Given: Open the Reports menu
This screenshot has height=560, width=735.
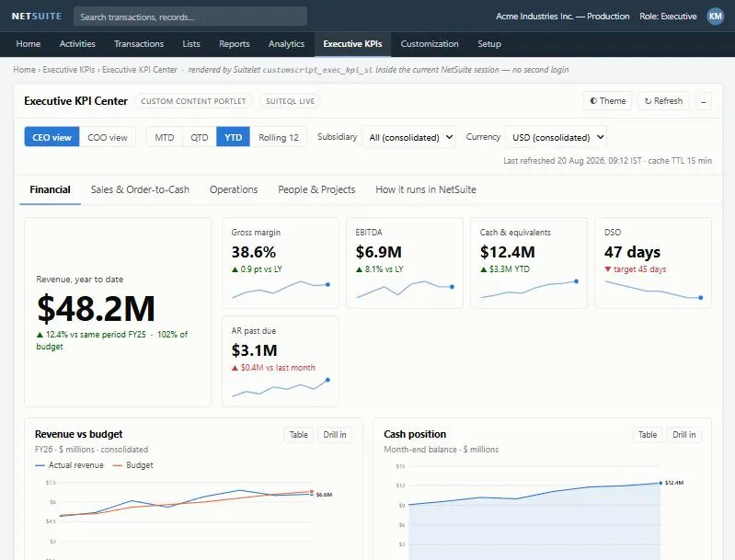Looking at the screenshot, I should [x=234, y=43].
